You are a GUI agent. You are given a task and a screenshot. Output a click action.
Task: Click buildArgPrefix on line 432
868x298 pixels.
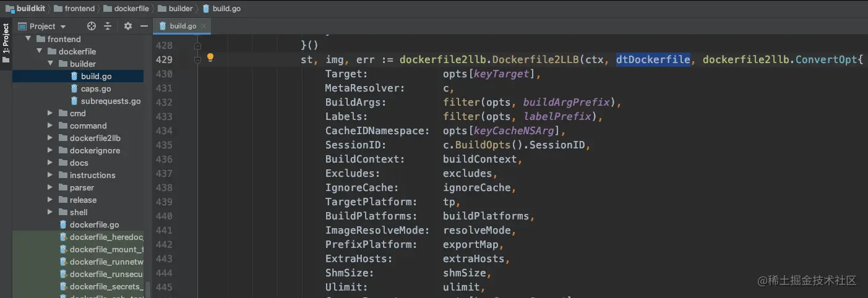point(566,102)
